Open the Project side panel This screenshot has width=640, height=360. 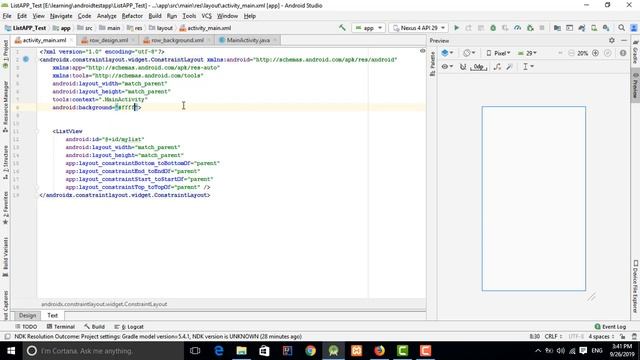point(5,54)
